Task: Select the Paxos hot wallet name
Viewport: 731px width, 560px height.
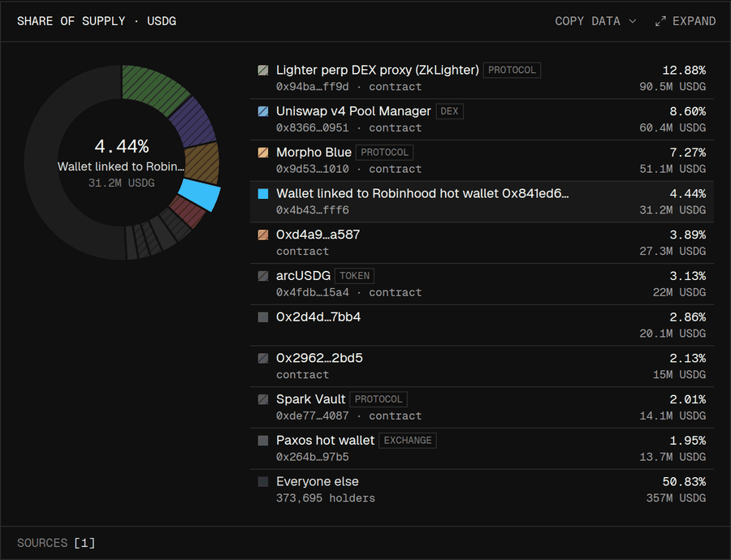Action: (x=325, y=440)
